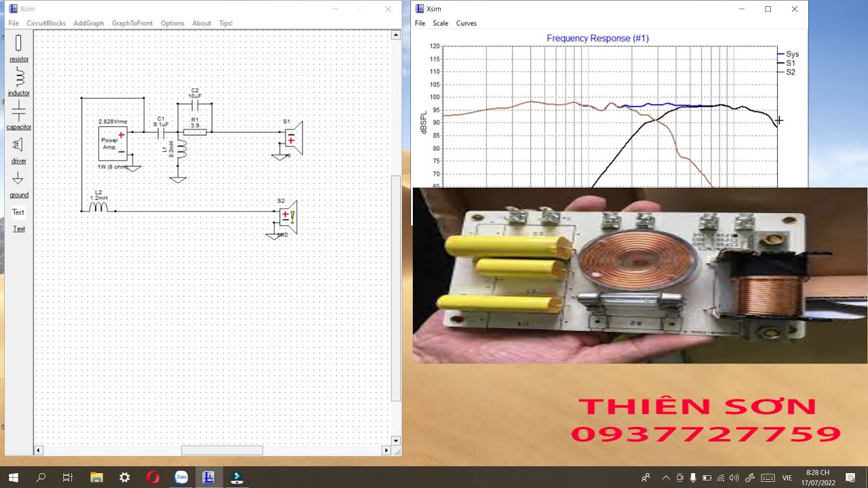Screen dimensions: 868x488
Task: Open the Tips! menu
Action: point(225,23)
